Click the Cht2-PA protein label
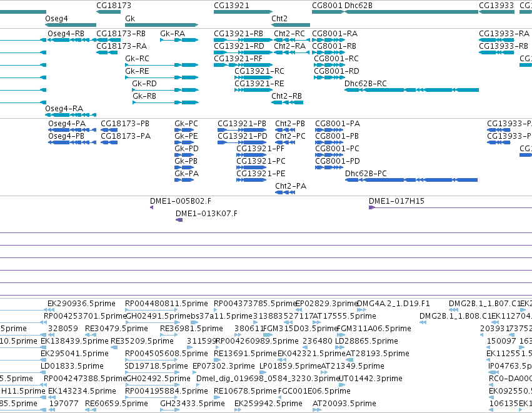Image resolution: width=532 pixels, height=413 pixels. [291, 186]
